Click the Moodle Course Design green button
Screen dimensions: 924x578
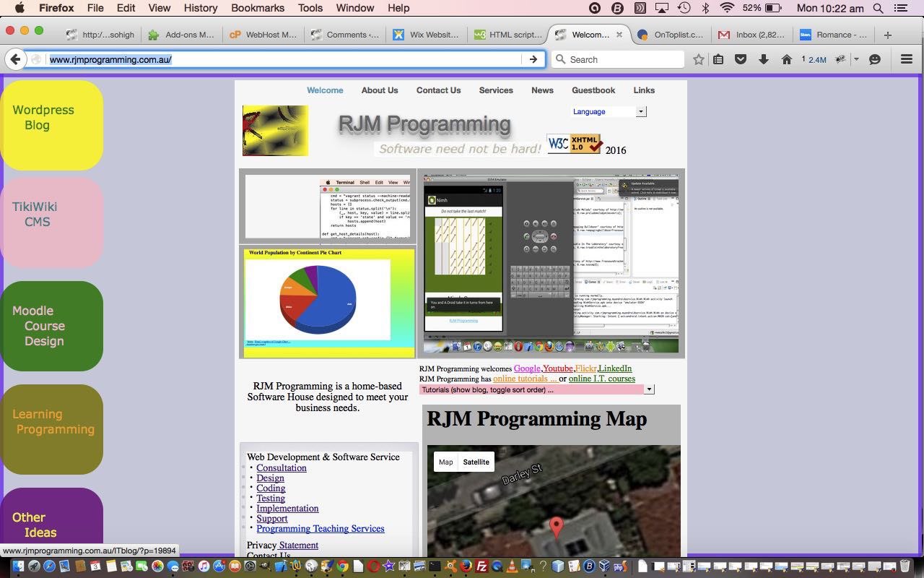pos(52,326)
